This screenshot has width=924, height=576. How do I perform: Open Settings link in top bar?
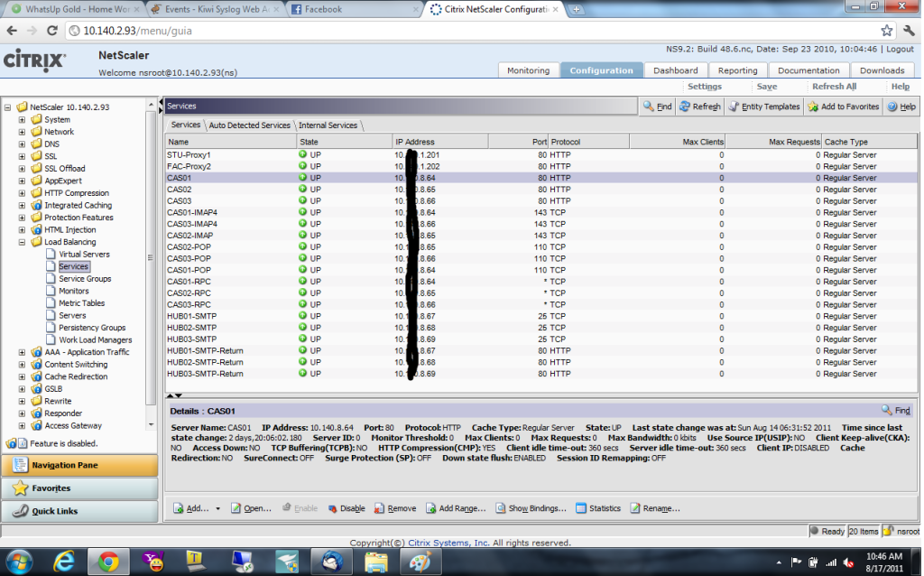pyautogui.click(x=704, y=86)
